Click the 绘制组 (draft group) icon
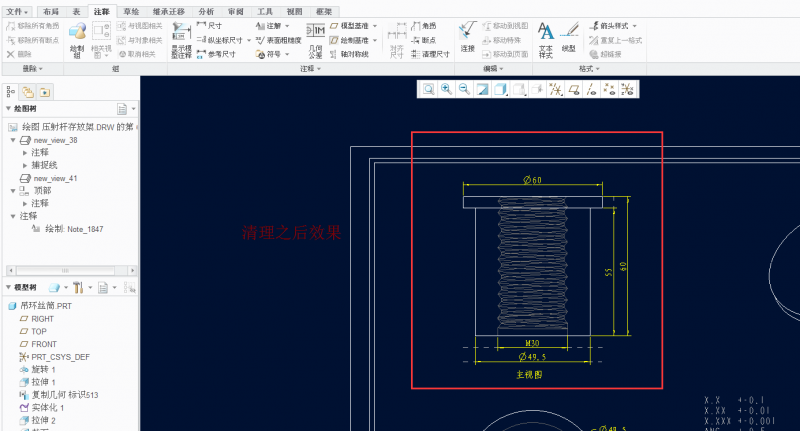 tap(77, 40)
